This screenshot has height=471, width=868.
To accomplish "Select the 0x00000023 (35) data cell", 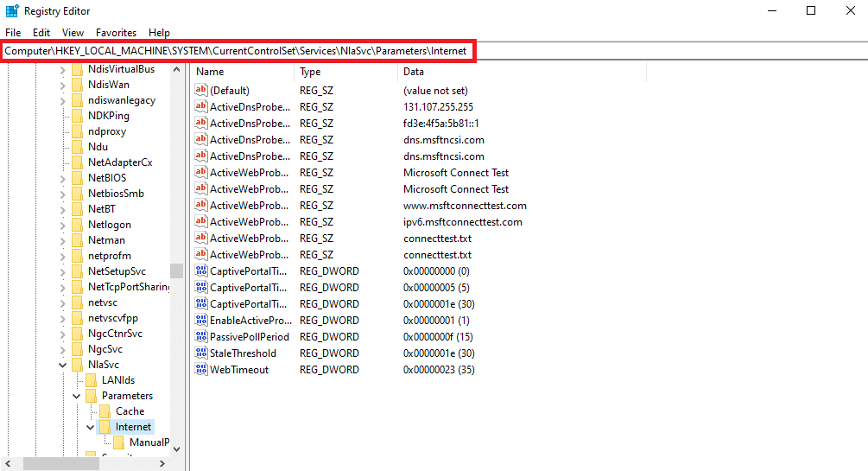I will tap(439, 369).
